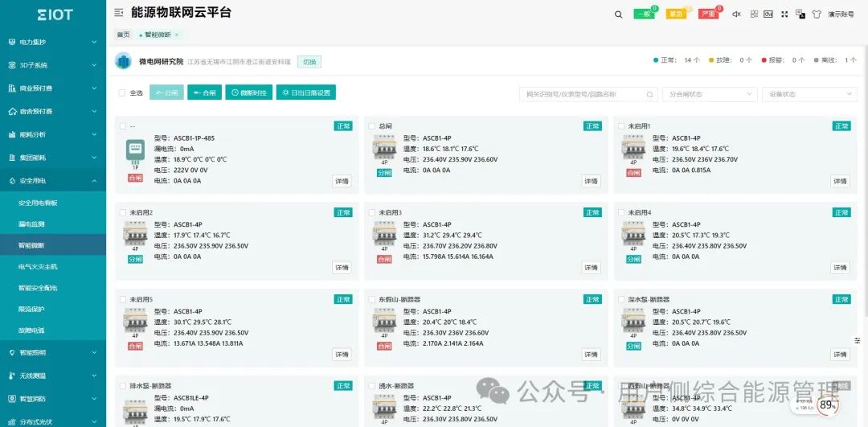The image size is (868, 427).
Task: Check the checkbox for 未启用1 card
Action: click(x=621, y=126)
